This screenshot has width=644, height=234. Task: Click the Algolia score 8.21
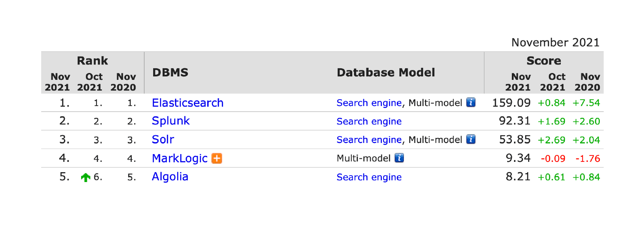519,177
